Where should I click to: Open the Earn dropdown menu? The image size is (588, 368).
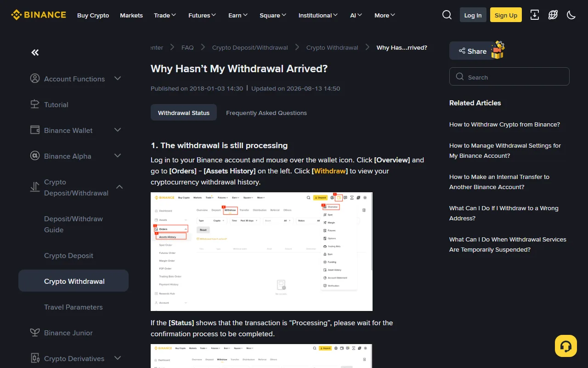click(x=238, y=15)
